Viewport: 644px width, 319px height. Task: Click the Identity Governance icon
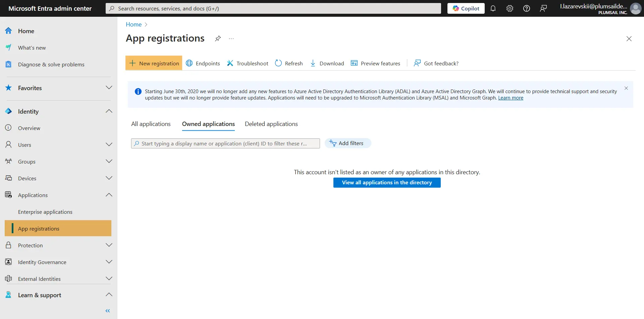pyautogui.click(x=8, y=262)
